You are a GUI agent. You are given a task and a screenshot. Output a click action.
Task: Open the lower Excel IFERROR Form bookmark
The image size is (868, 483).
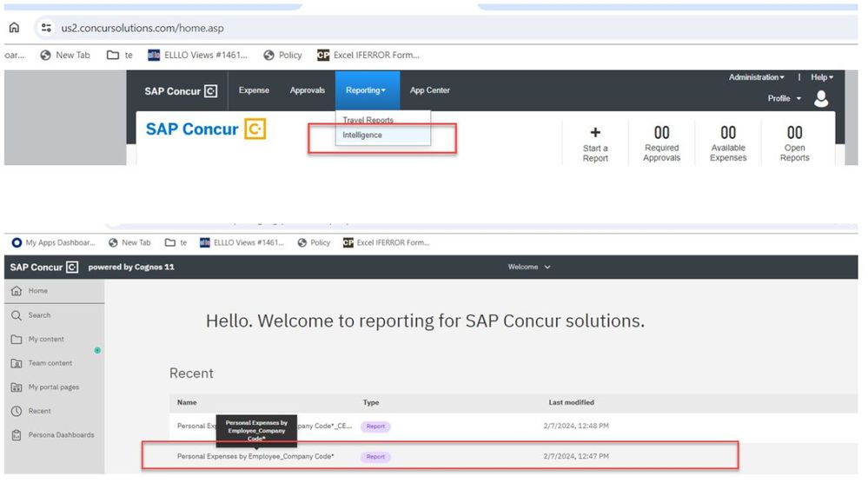click(387, 242)
